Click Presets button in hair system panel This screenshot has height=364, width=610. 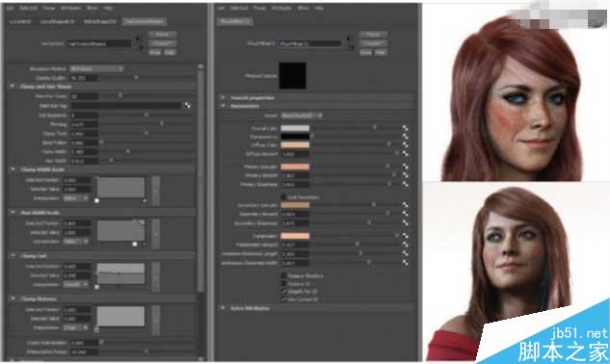tap(162, 43)
